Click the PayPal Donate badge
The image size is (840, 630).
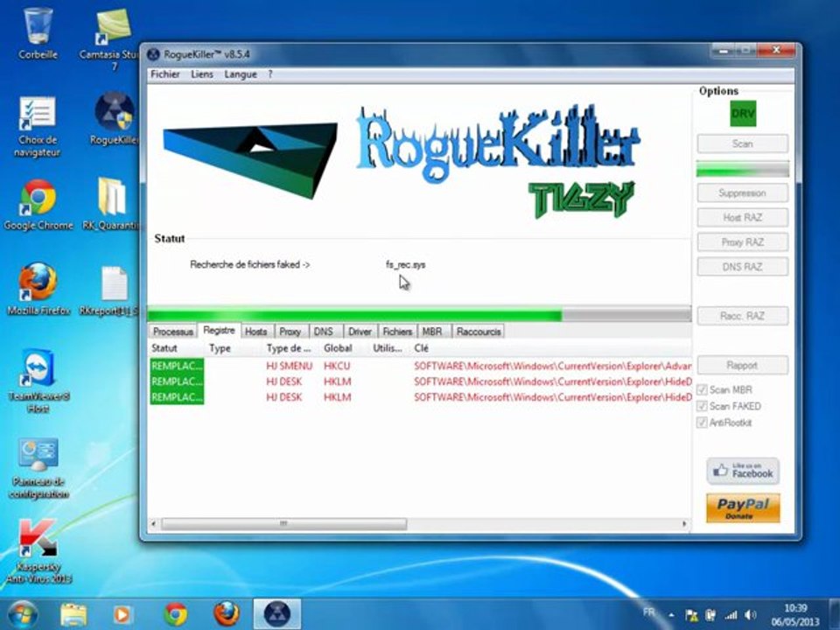(743, 507)
